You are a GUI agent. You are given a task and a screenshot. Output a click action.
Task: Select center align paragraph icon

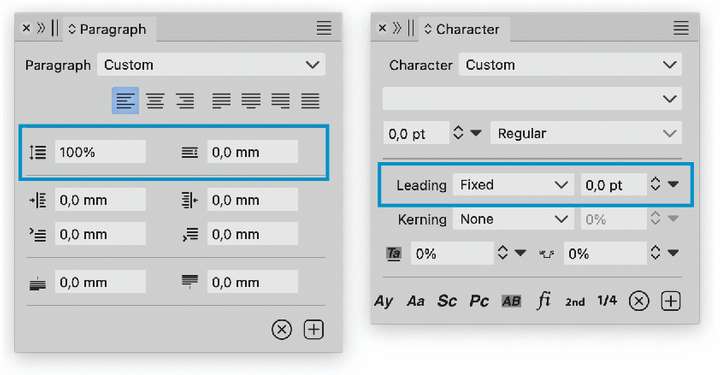[155, 101]
